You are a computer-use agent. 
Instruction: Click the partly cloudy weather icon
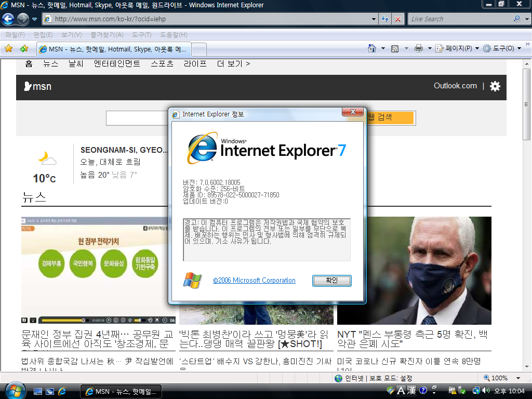(x=47, y=158)
